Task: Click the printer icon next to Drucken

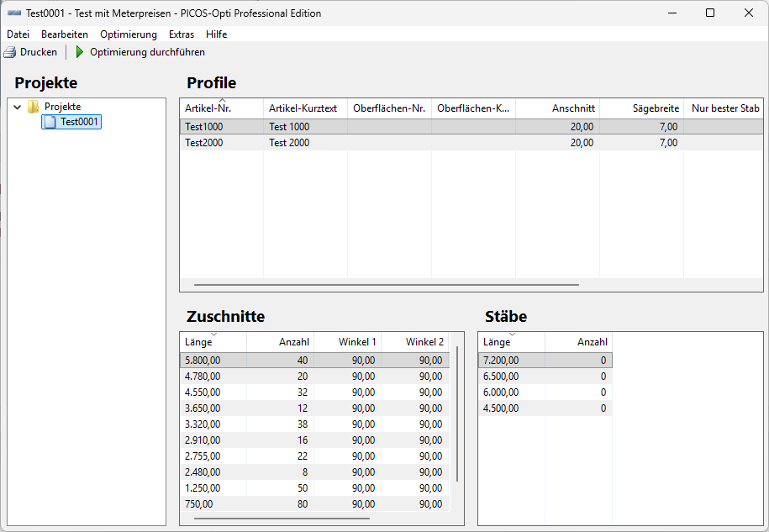Action: click(9, 51)
